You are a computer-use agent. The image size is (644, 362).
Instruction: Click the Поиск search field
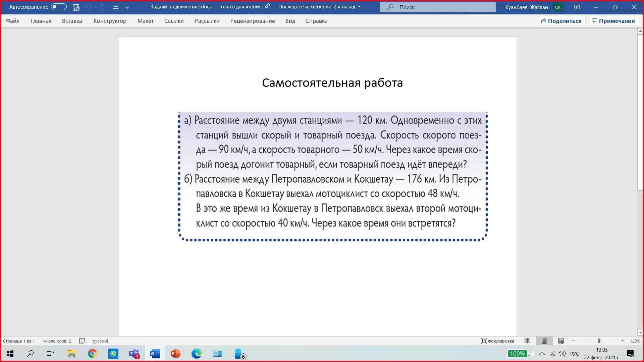point(437,7)
